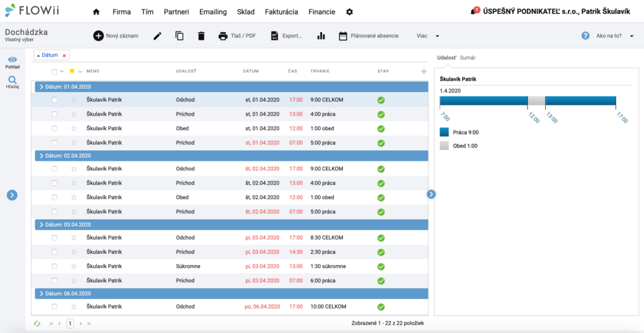
Task: Click the plus add column icon
Action: [424, 72]
